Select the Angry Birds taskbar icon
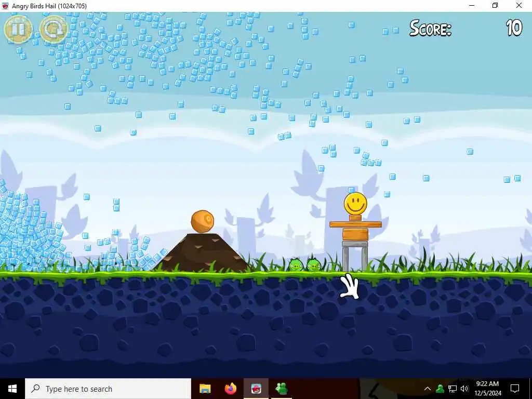Image resolution: width=532 pixels, height=399 pixels. pyautogui.click(x=256, y=389)
